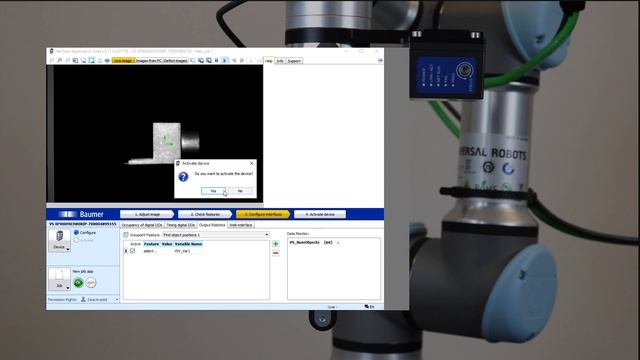
Task: Expand the Permission Rights dropdown
Action: pyautogui.click(x=117, y=300)
